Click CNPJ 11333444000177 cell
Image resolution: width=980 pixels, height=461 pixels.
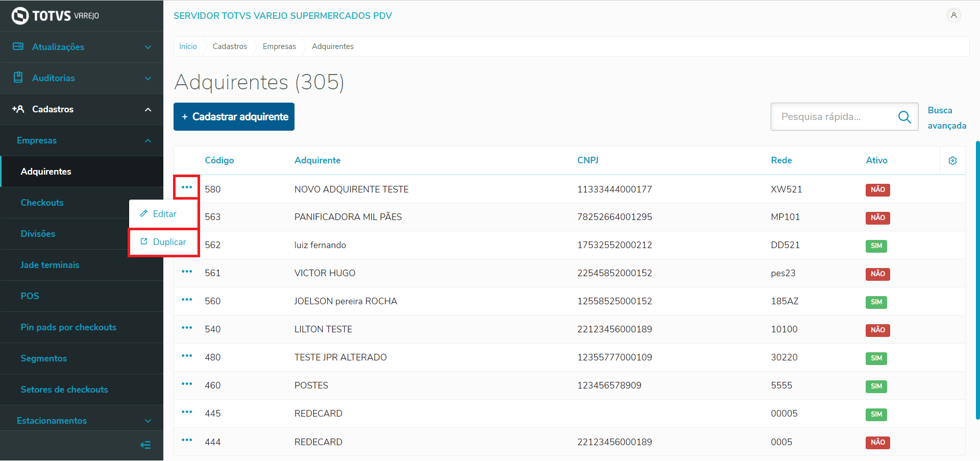(x=615, y=189)
